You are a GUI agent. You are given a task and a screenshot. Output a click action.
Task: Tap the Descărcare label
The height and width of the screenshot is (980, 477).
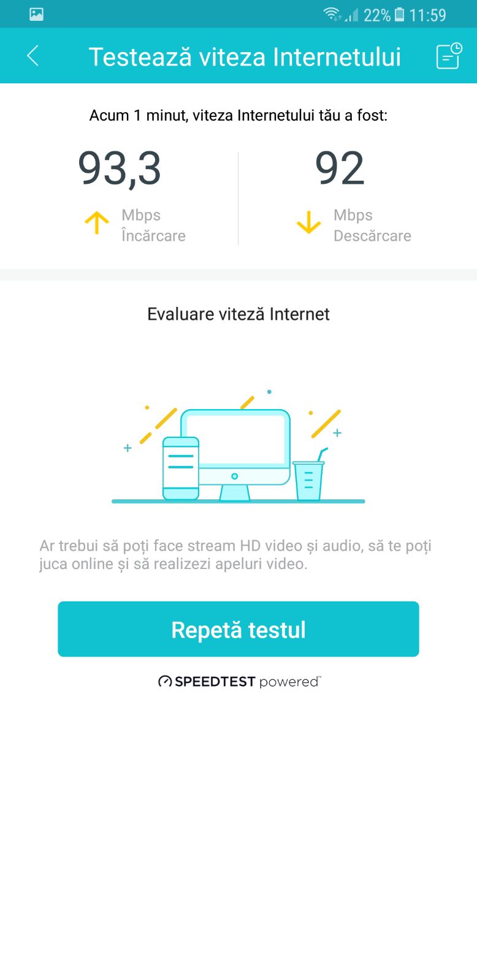[372, 236]
